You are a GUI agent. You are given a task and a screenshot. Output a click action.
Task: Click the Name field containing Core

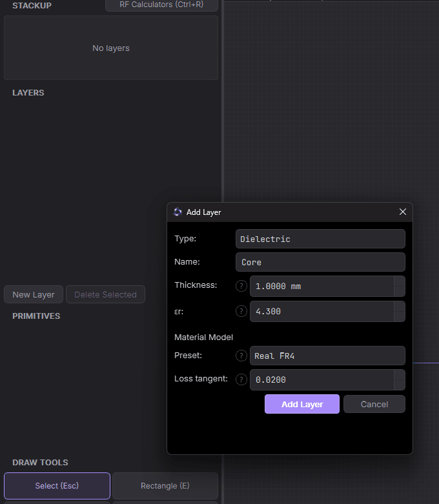coord(320,262)
